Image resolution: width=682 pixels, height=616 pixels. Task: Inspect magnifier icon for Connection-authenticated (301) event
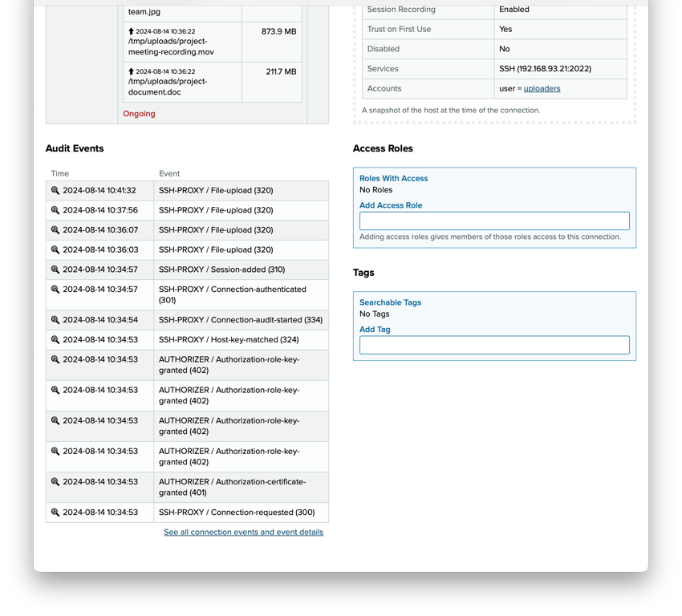[55, 289]
